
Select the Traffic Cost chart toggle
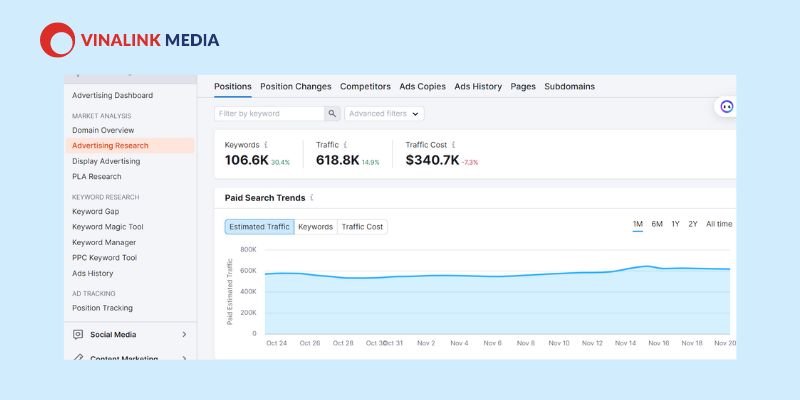point(362,227)
